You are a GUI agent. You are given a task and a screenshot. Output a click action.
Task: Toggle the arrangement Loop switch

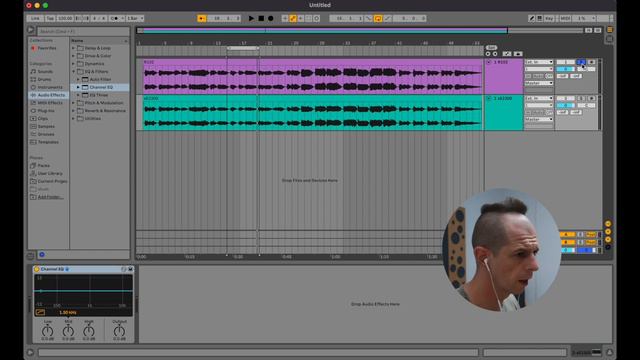378,18
